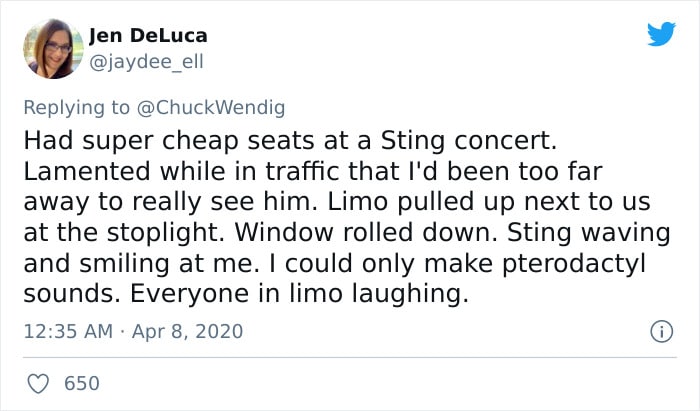Like the tweet with the heart icon
The height and width of the screenshot is (411, 700).
click(38, 383)
